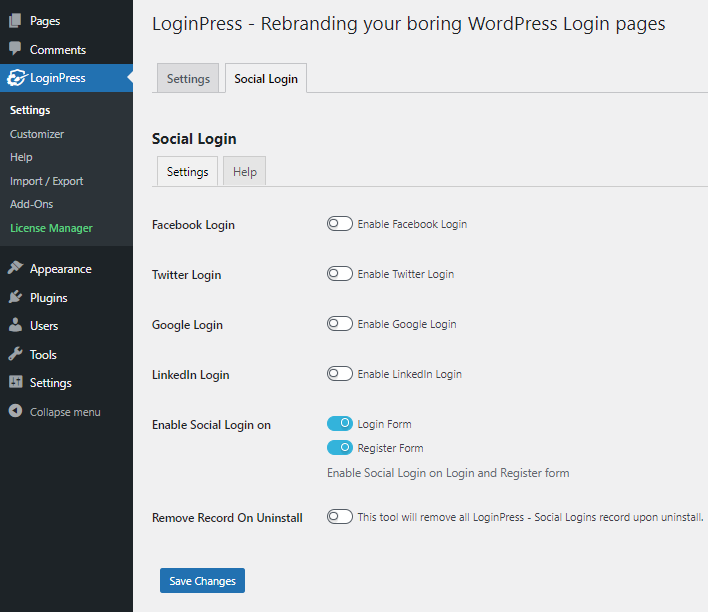Click the 'Enable Twitter Login' label text
Screen dimensions: 708x612
tap(406, 274)
